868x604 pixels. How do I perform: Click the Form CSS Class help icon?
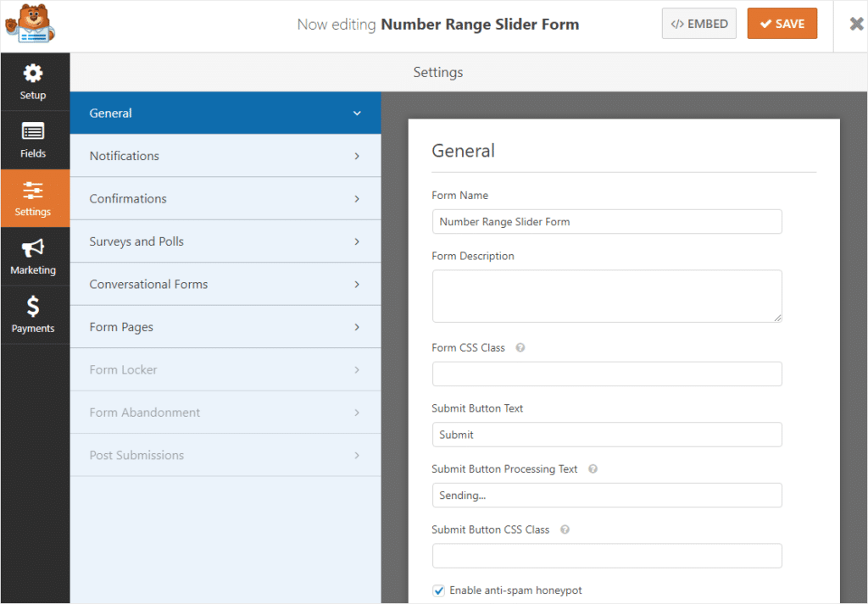(x=520, y=347)
